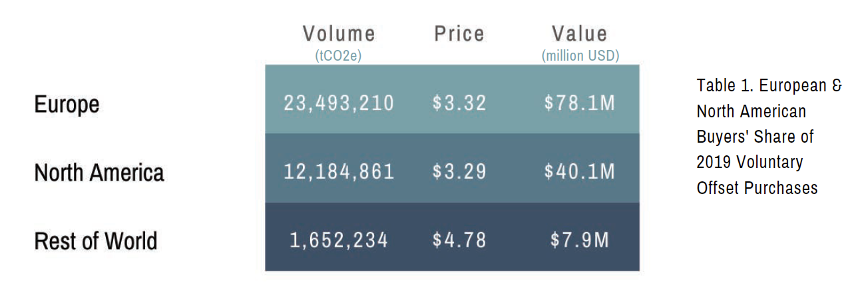This screenshot has width=868, height=296.
Task: Click Europe's $3.32 price cell
Action: (x=459, y=103)
